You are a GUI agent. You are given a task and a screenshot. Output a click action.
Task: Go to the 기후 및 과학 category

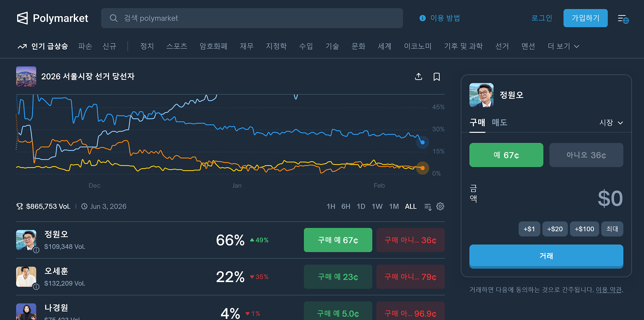pos(463,46)
